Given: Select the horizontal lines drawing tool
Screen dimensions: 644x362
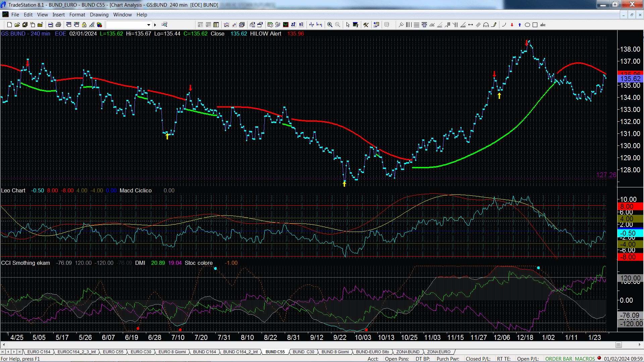Looking at the screenshot, I should (x=417, y=25).
